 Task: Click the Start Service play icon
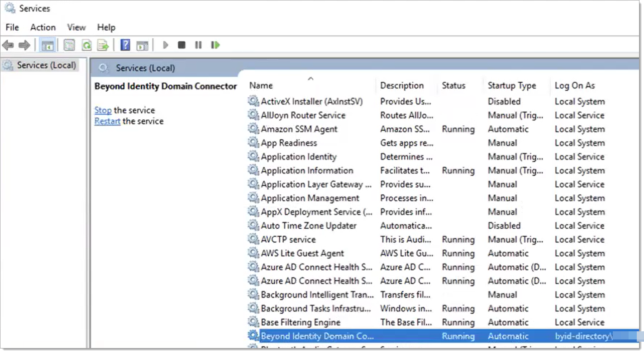tap(166, 45)
